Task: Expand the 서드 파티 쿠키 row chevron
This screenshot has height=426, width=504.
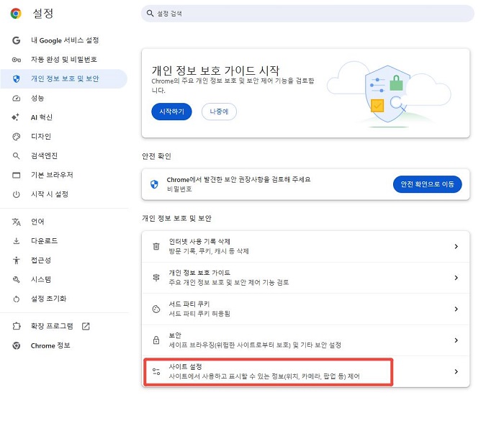Action: point(456,309)
